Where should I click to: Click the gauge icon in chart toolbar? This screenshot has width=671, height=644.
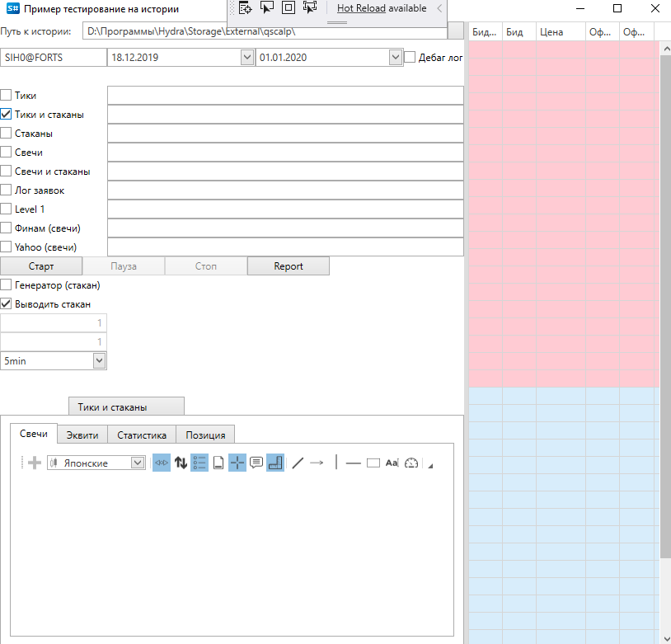point(411,463)
